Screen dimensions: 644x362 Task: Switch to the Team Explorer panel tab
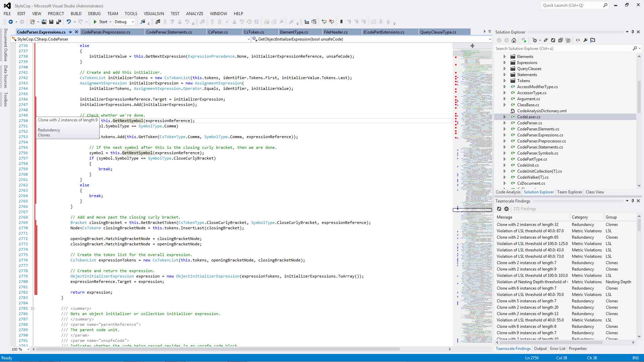(570, 192)
